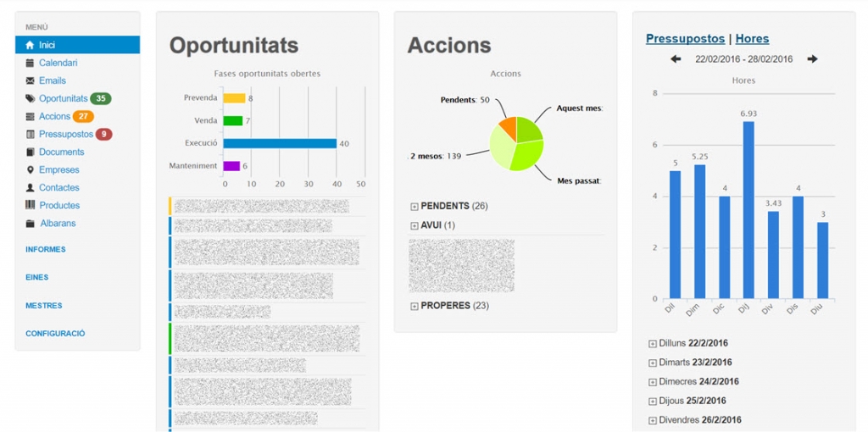Click the barcode icon for Productes
The image size is (868, 432).
tap(30, 205)
